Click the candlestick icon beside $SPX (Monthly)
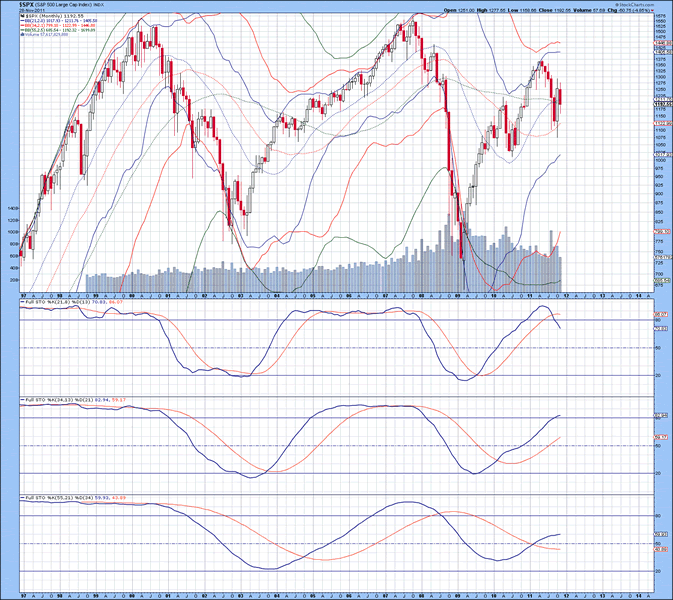This screenshot has width=673, height=600. point(23,16)
